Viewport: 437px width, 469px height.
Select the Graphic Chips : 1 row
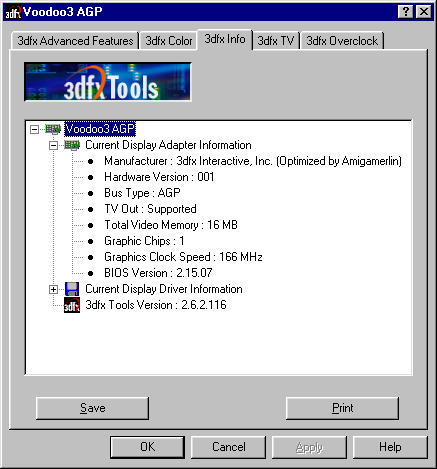pos(144,241)
